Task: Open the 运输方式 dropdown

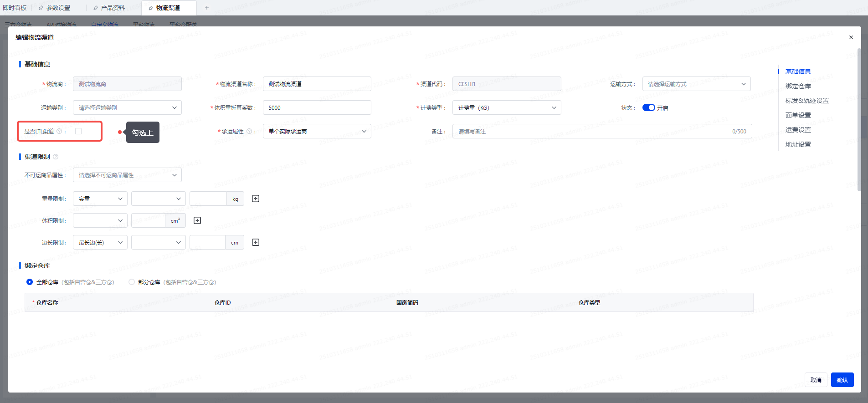Action: (696, 84)
